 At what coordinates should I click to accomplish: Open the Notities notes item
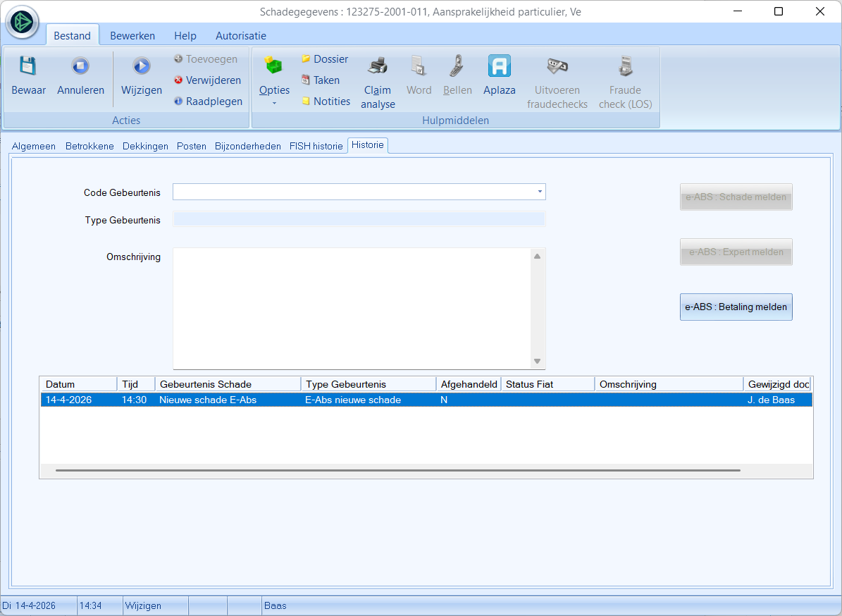pos(326,101)
